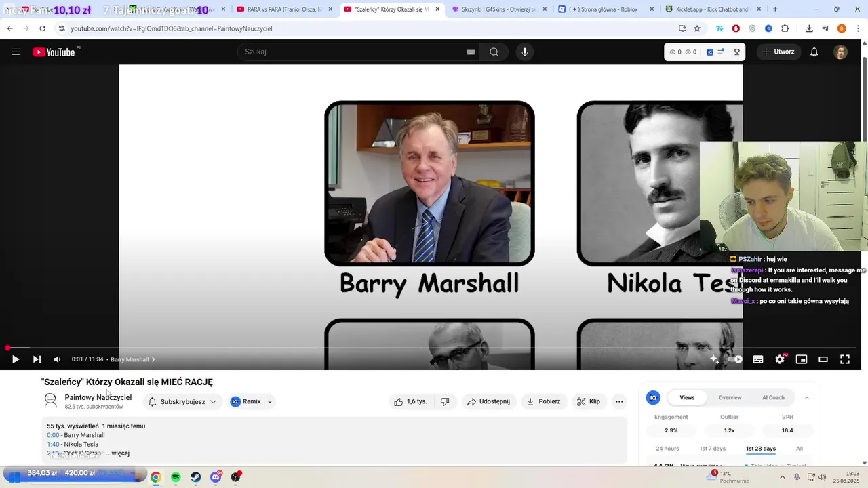Go back to the previous page

(9, 28)
